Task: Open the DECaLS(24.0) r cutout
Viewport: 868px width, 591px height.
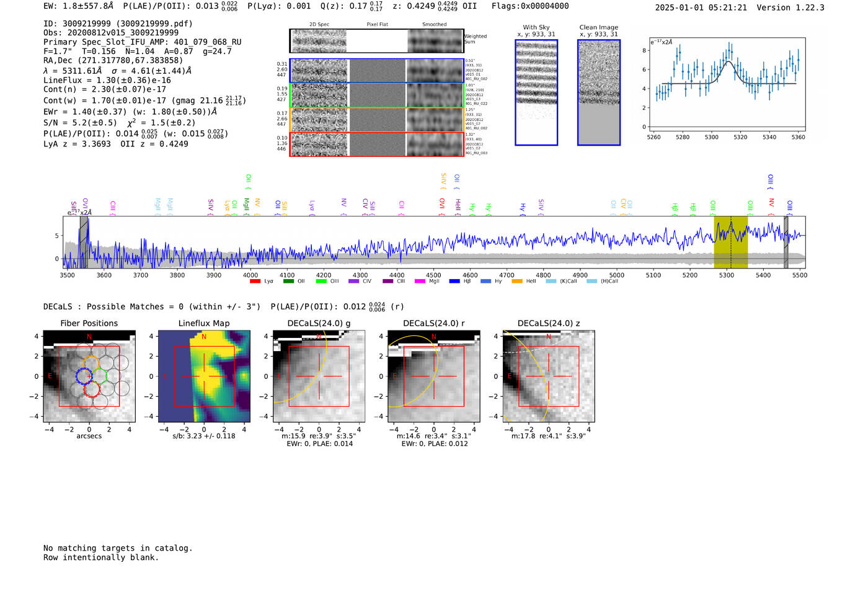Action: pyautogui.click(x=434, y=376)
